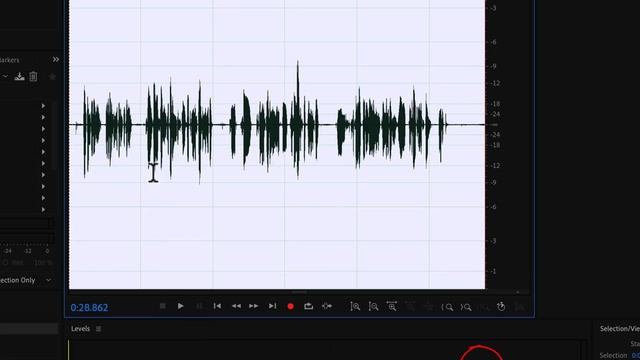
Task: Expand the bottommost effects slot arrow
Action: pos(43,209)
